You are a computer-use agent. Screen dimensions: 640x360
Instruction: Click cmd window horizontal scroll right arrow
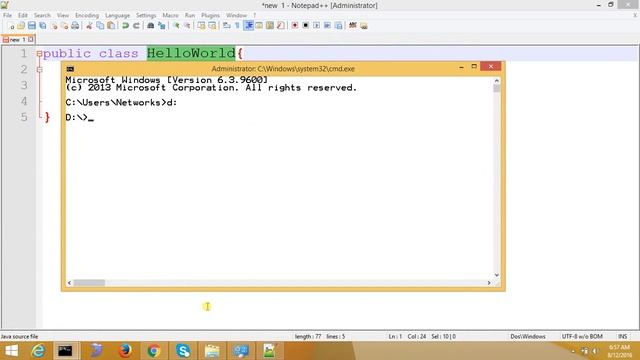point(489,282)
